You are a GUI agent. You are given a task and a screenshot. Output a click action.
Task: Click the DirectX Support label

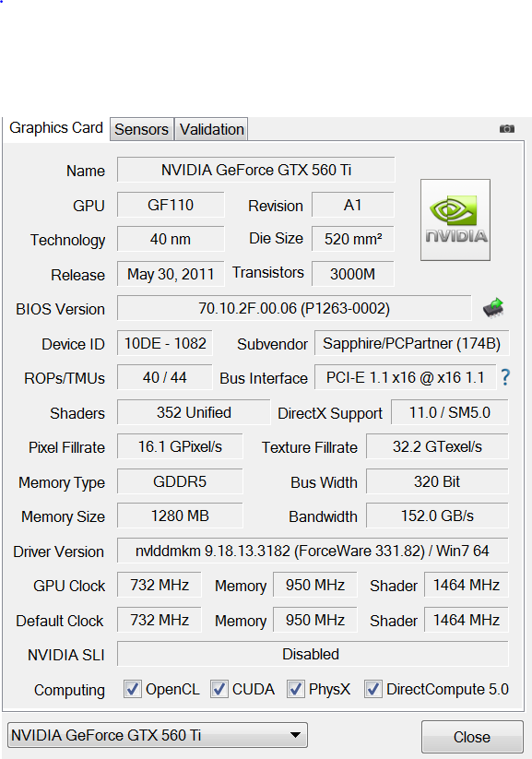(330, 414)
